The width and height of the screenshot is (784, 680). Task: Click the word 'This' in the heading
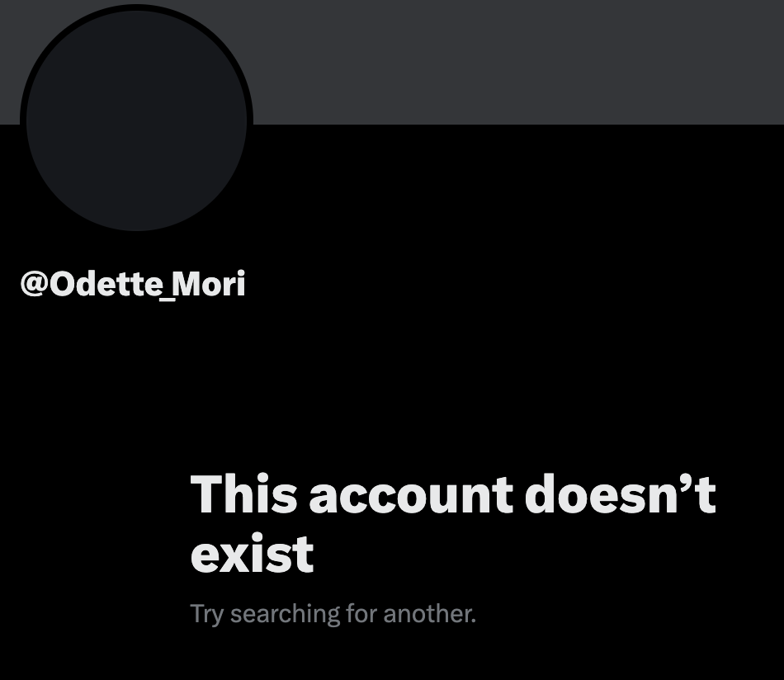pos(244,493)
